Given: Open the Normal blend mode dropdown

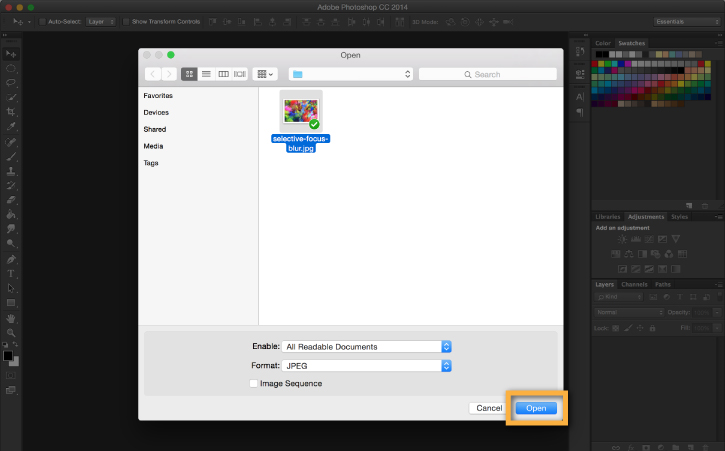Looking at the screenshot, I should [x=629, y=312].
